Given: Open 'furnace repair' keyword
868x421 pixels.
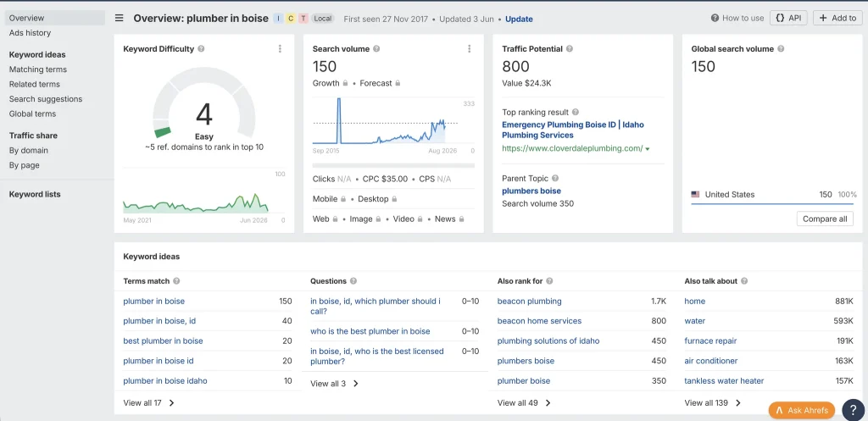Looking at the screenshot, I should pos(711,341).
